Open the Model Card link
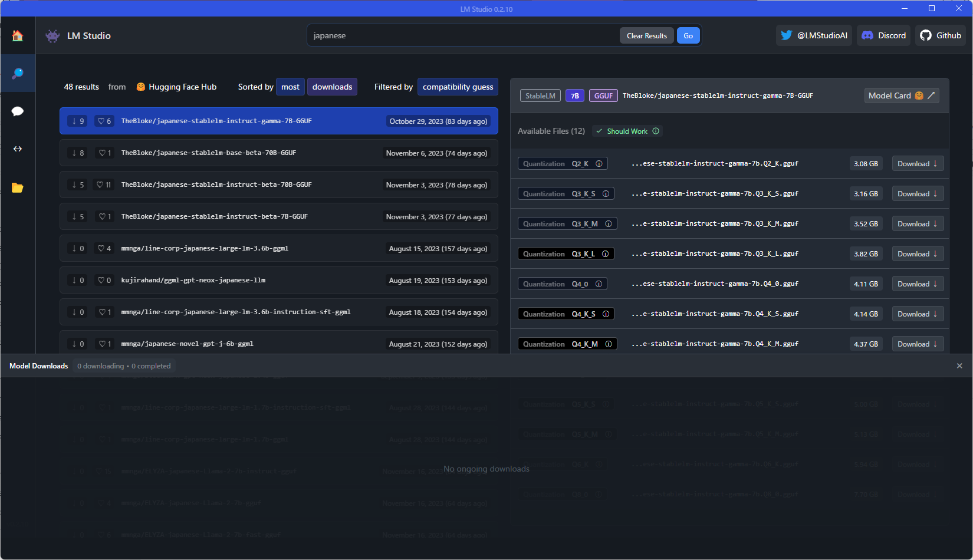This screenshot has height=560, width=973. (x=902, y=95)
